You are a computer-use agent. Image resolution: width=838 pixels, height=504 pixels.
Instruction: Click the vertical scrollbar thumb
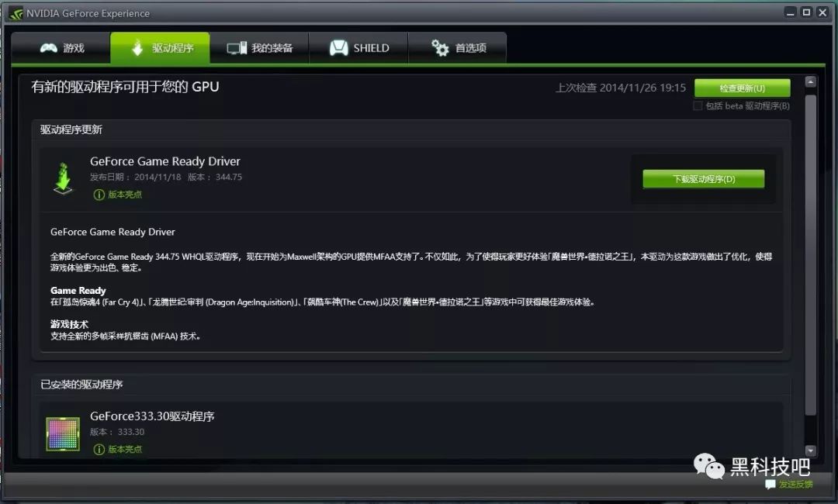pos(810,255)
